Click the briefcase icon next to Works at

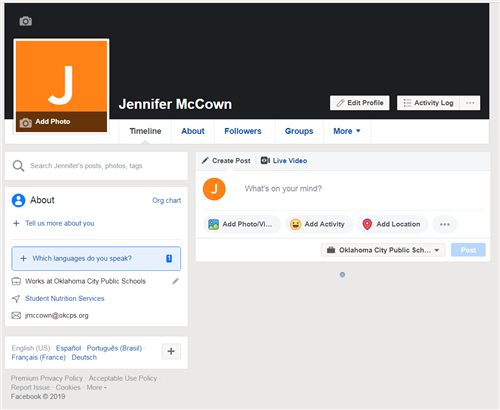tap(16, 281)
